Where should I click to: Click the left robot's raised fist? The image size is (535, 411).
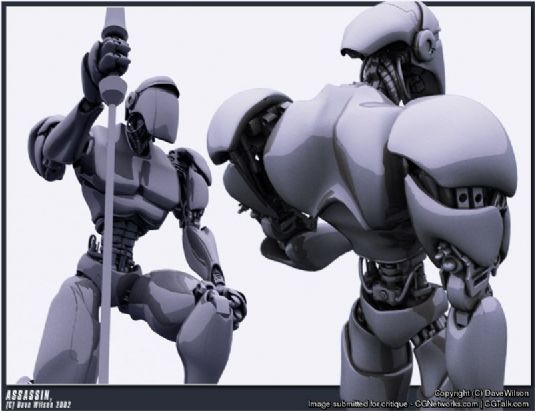pos(106,63)
